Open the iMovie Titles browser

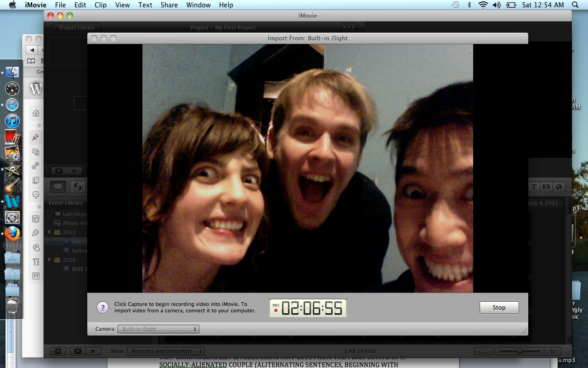click(534, 187)
